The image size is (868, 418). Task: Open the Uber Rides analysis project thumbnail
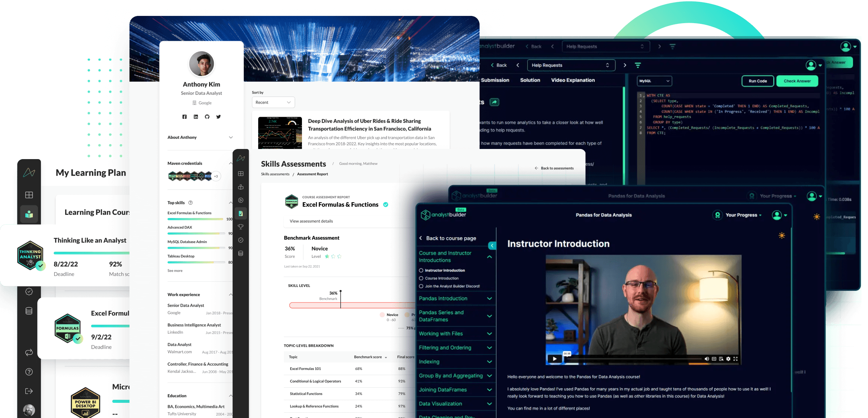pos(280,133)
